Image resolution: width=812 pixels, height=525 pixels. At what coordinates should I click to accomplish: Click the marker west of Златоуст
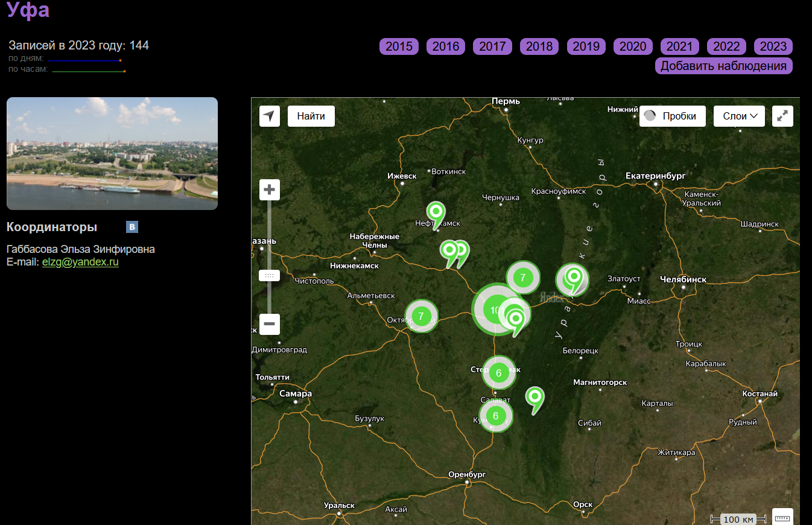(575, 279)
